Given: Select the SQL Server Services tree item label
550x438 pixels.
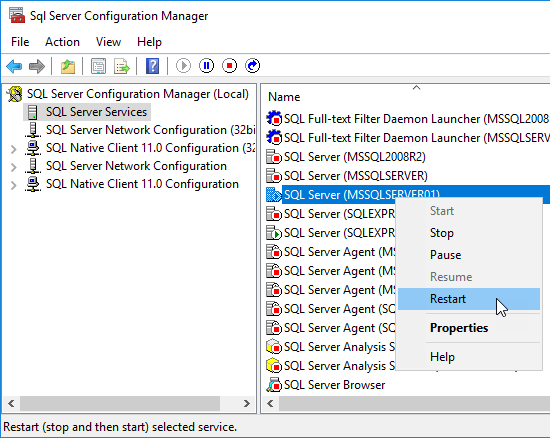Looking at the screenshot, I should 96,112.
